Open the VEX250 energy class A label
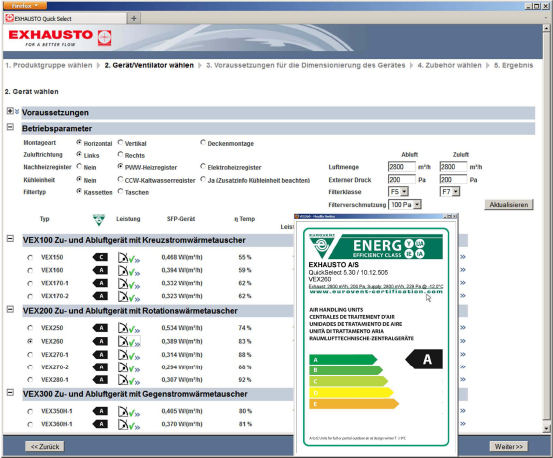This screenshot has width=553, height=458. (x=100, y=328)
